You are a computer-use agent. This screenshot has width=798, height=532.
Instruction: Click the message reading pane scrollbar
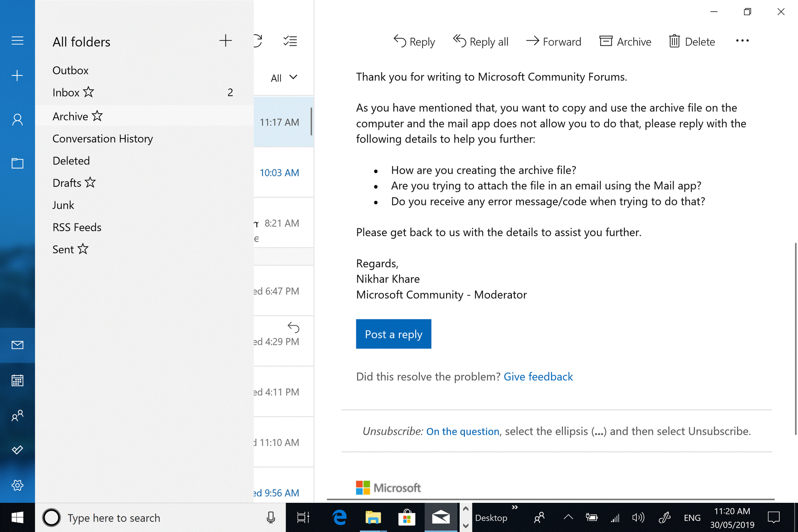coord(796,338)
